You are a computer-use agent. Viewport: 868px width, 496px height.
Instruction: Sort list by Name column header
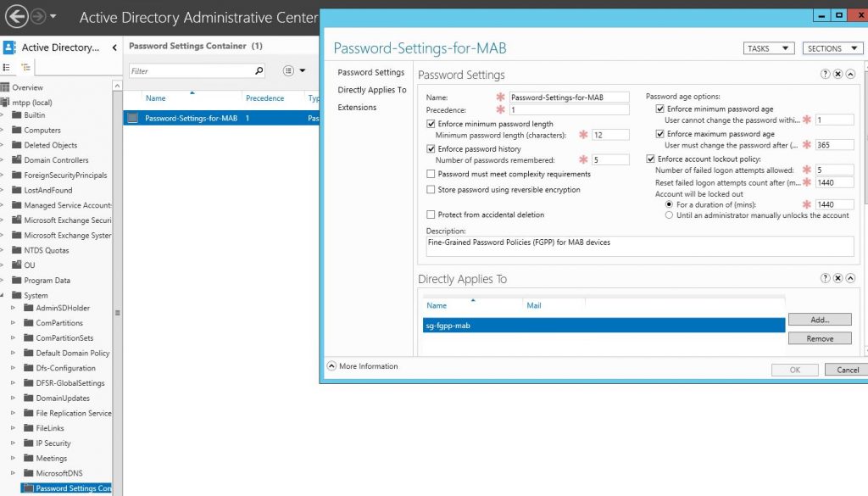[x=156, y=98]
